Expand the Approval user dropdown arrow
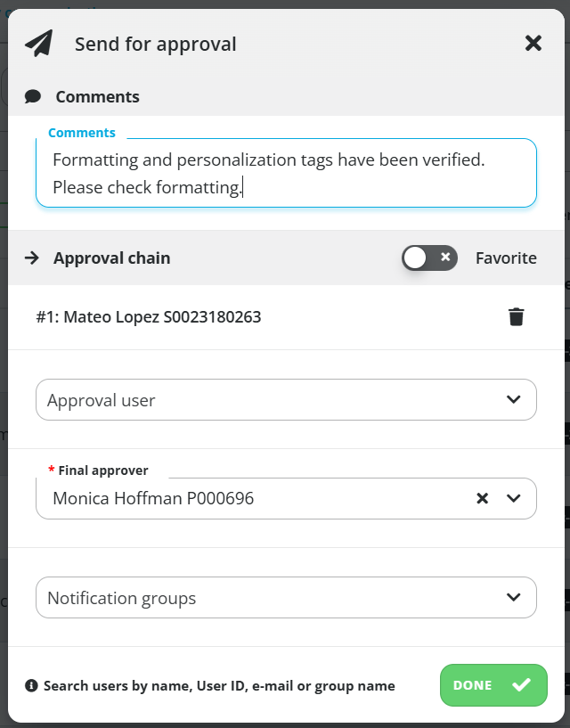The width and height of the screenshot is (570, 728). (x=513, y=399)
